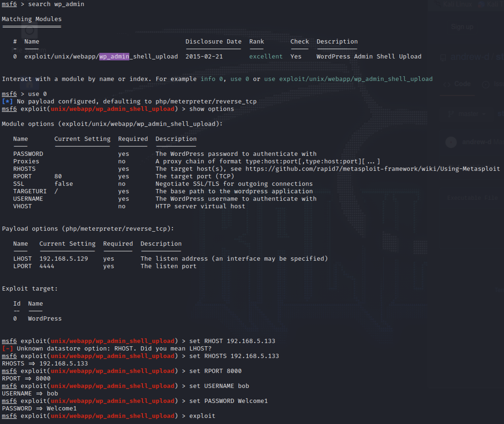Screen dimensions: 504x424
Task: Click the 'Id' column header
Action: pos(17,303)
